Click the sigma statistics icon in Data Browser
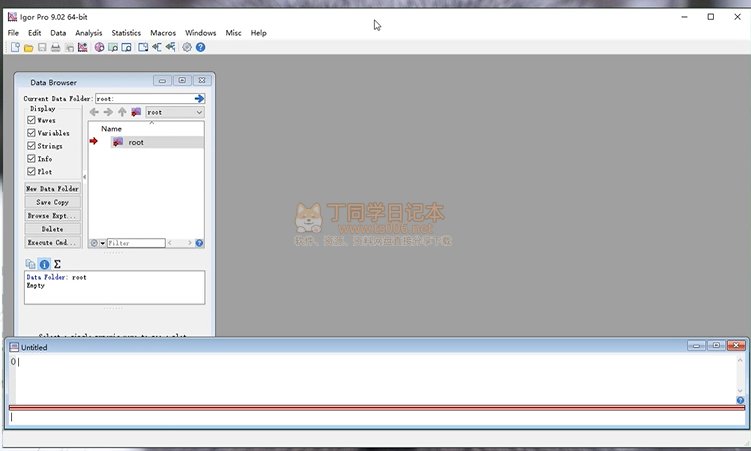Viewport: 751px width, 451px height. [57, 264]
